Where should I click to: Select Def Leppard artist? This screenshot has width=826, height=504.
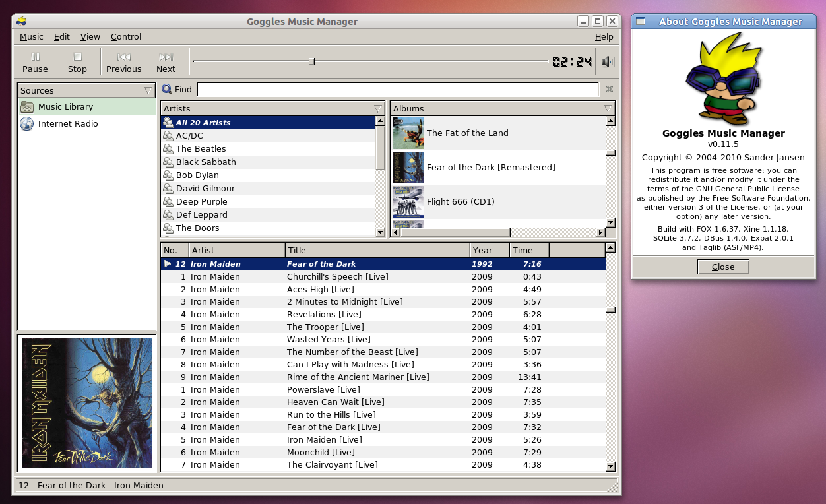pyautogui.click(x=268, y=214)
